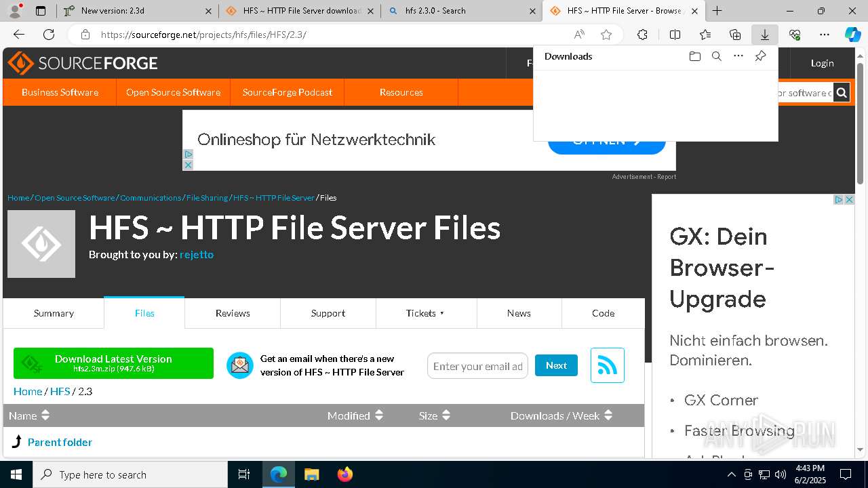This screenshot has width=868, height=488.
Task: Add page to favorites star icon
Action: coord(606,35)
